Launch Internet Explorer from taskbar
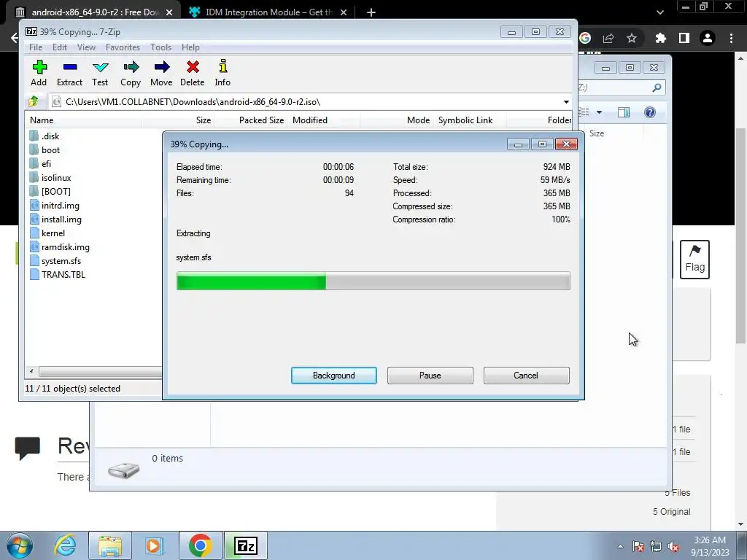The width and height of the screenshot is (747, 560). 65,545
